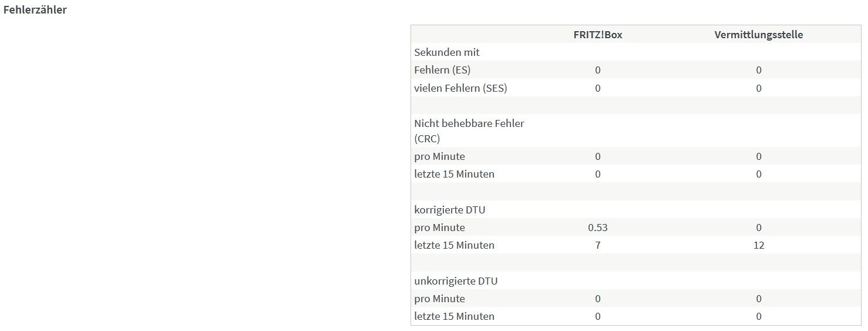Click the "korrigierte DTU" section label

point(449,210)
